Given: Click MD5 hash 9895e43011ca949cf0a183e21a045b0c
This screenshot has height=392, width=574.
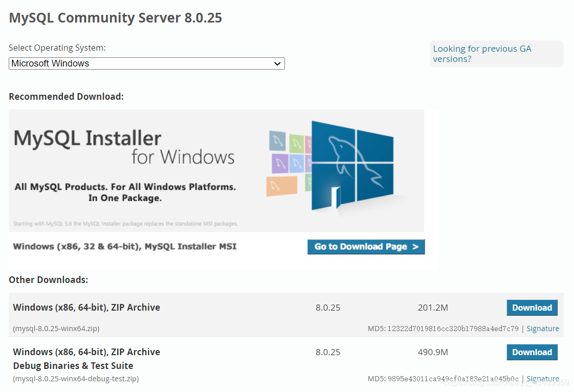Looking at the screenshot, I should pyautogui.click(x=453, y=379).
